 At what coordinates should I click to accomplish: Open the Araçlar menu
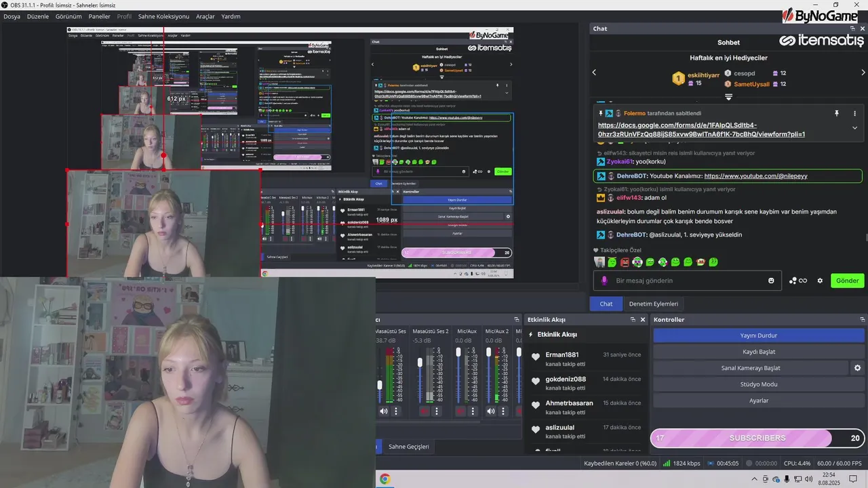pos(205,16)
